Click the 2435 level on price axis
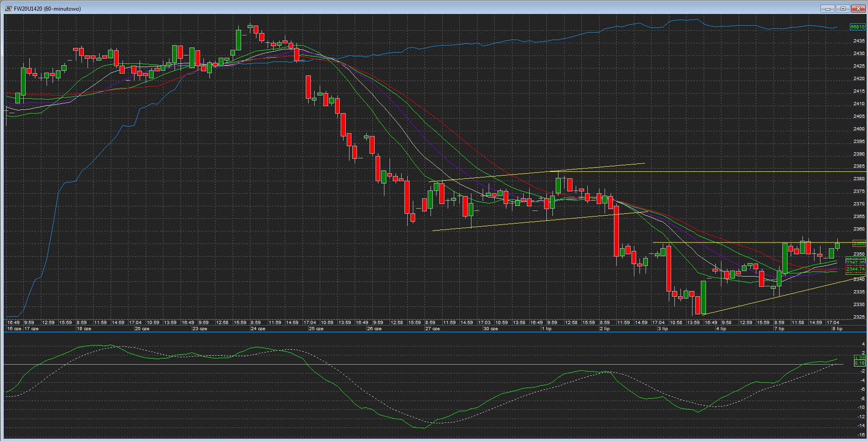868x441 pixels. point(859,41)
